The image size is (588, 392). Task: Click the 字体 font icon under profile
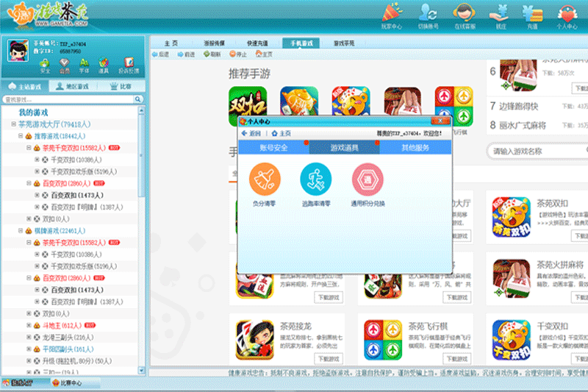(84, 65)
